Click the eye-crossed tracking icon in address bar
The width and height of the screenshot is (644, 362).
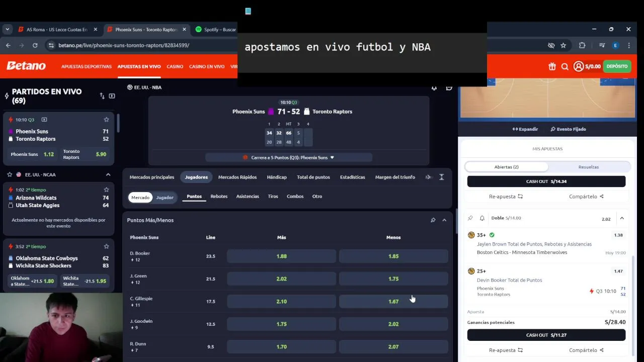tap(551, 45)
